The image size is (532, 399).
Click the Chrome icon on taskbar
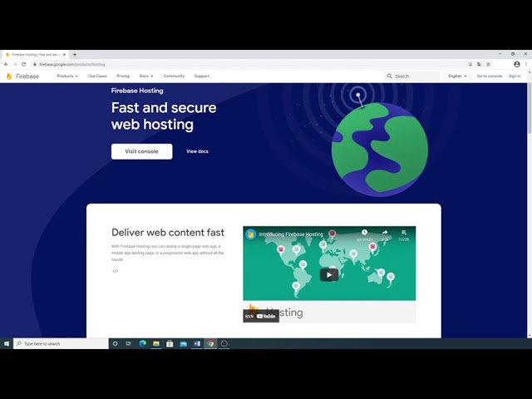(210, 343)
